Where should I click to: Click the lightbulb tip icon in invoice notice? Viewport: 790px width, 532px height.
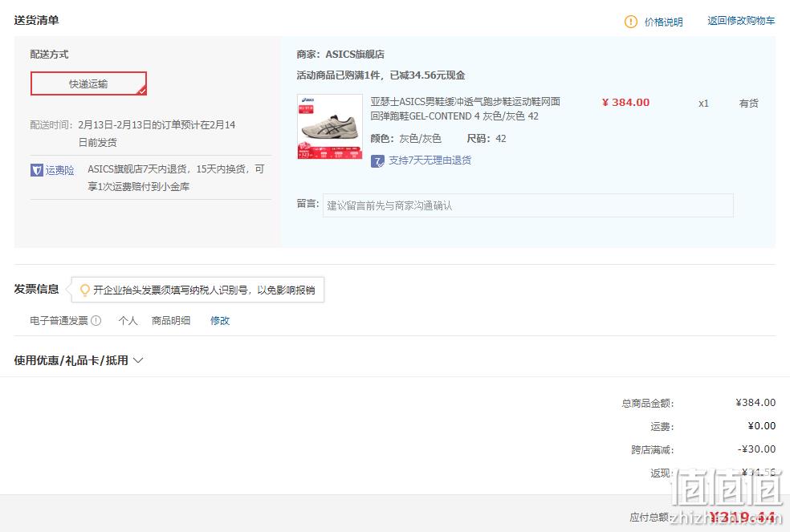tap(85, 290)
